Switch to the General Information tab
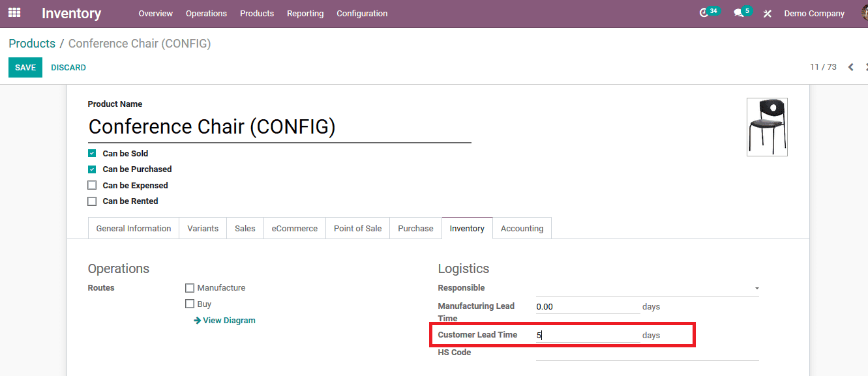Image resolution: width=868 pixels, height=376 pixels. (x=134, y=228)
